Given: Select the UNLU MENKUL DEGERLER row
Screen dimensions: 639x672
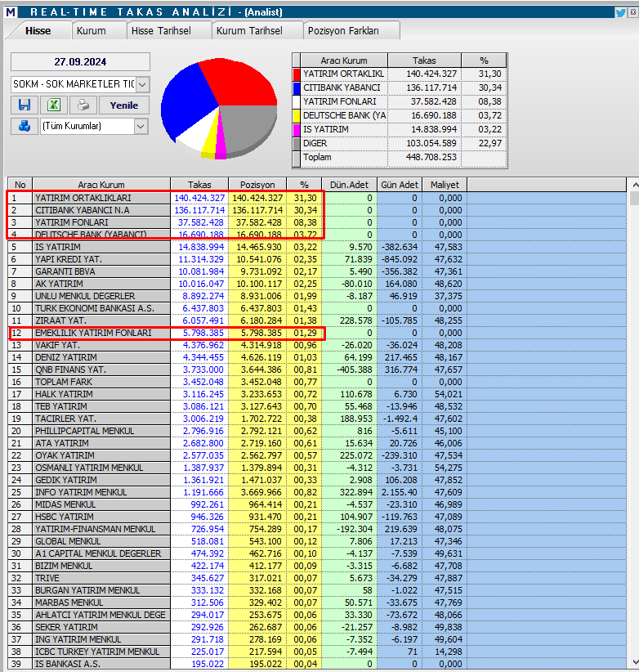Looking at the screenshot, I should coord(317,296).
